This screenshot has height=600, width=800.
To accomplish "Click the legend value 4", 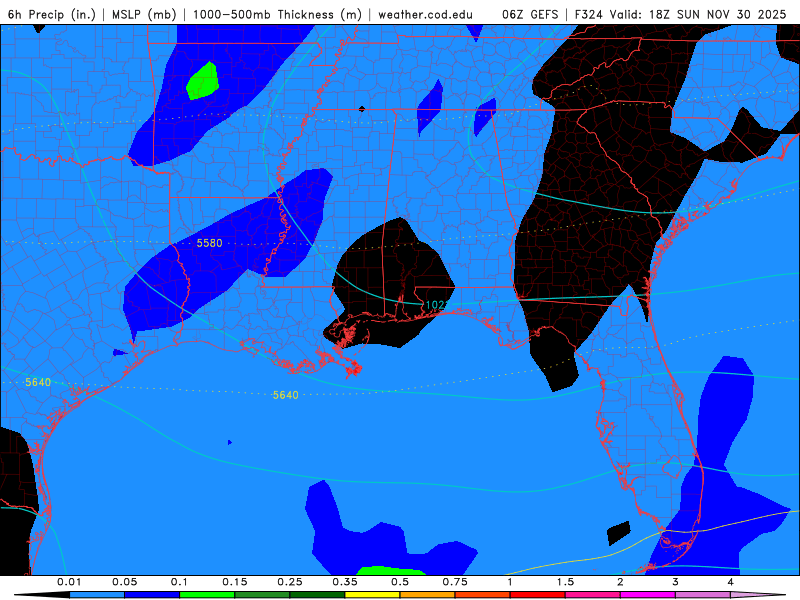I will (731, 582).
